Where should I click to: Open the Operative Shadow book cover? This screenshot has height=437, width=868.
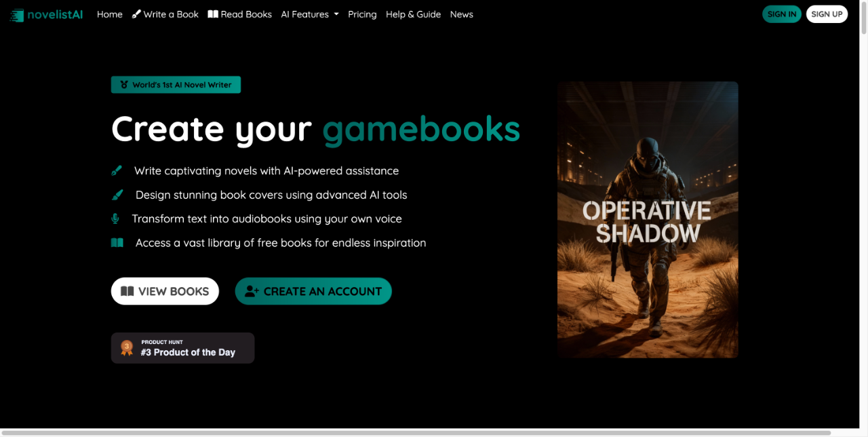coord(648,220)
